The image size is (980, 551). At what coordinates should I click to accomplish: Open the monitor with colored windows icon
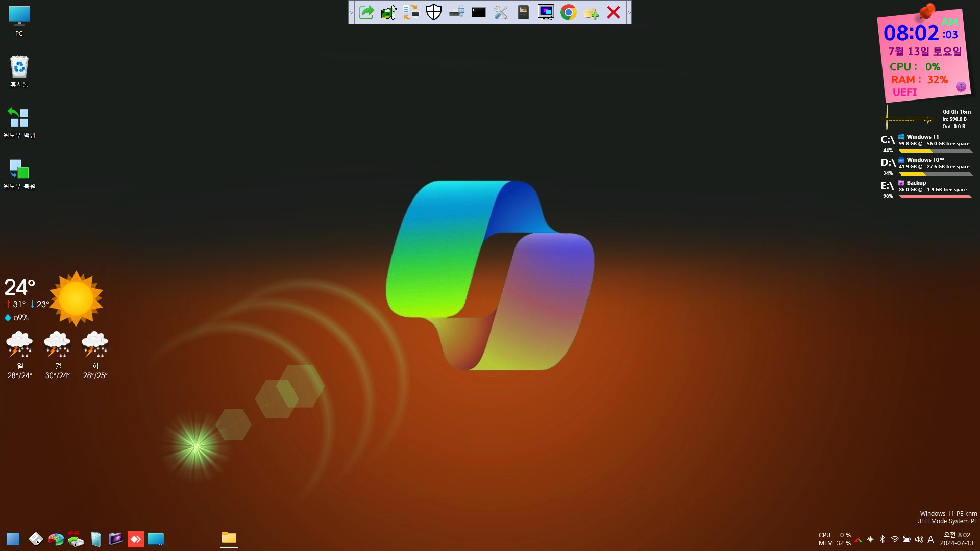(x=546, y=12)
